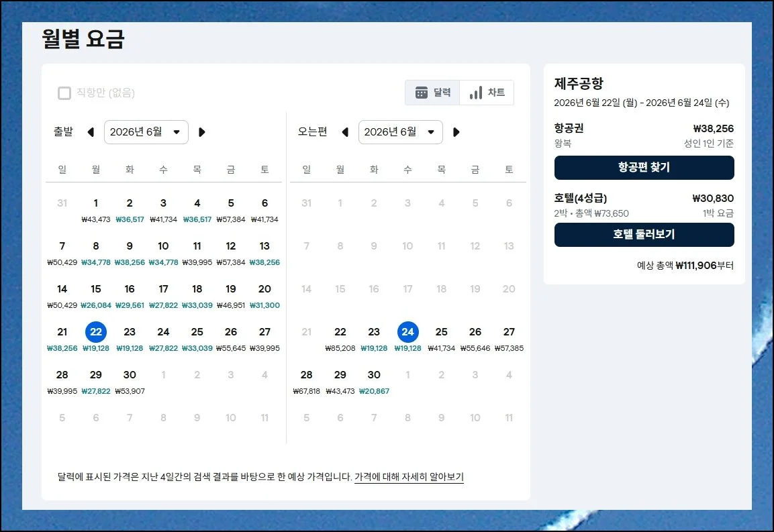
Task: Click the 호텔 둘러보기 button
Action: [644, 235]
